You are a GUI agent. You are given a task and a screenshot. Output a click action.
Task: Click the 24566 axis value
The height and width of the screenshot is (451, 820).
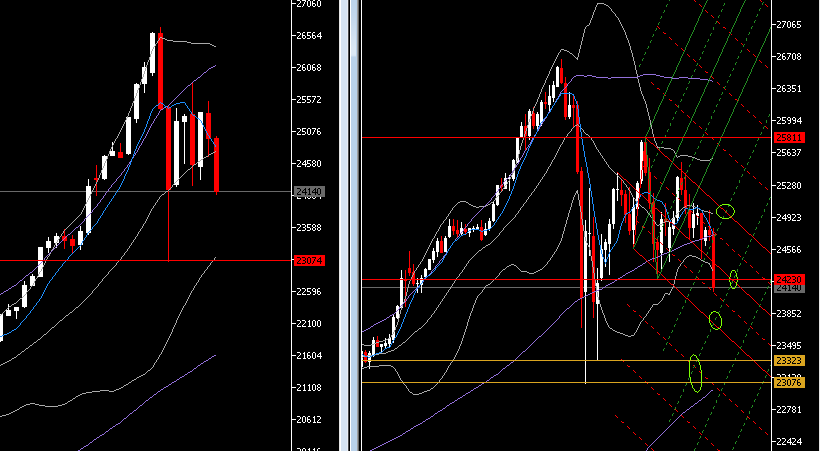(x=790, y=250)
